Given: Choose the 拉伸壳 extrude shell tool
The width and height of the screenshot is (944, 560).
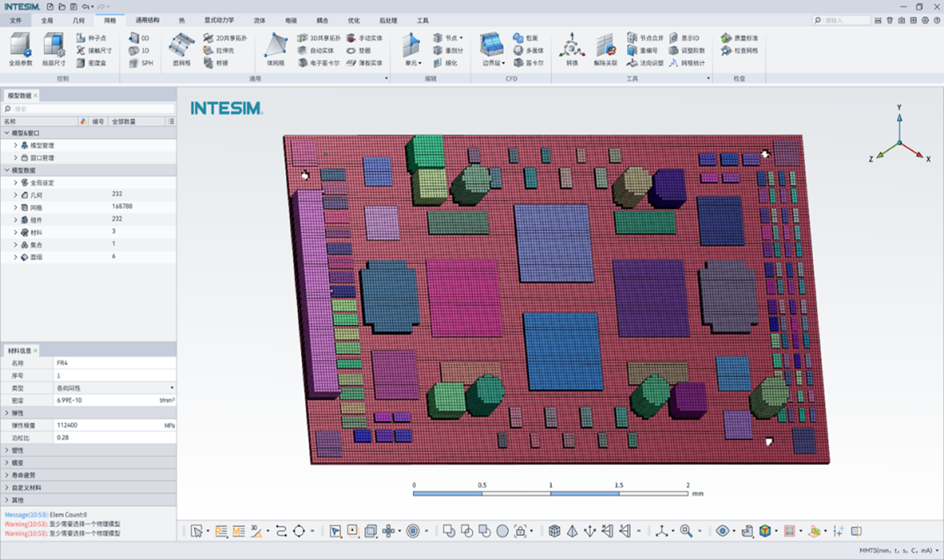Looking at the screenshot, I should coord(219,50).
